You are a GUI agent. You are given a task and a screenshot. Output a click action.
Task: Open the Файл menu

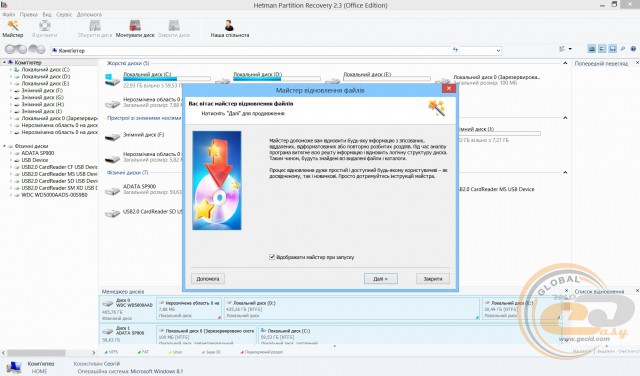click(x=8, y=14)
